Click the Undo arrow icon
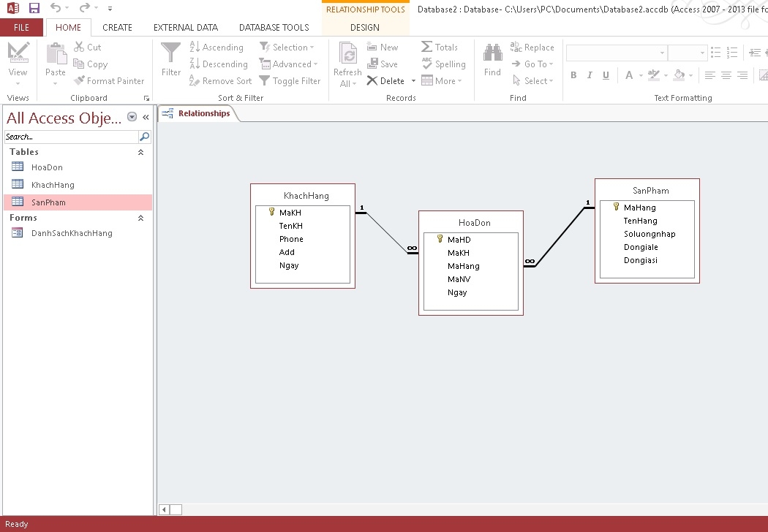 [x=56, y=8]
